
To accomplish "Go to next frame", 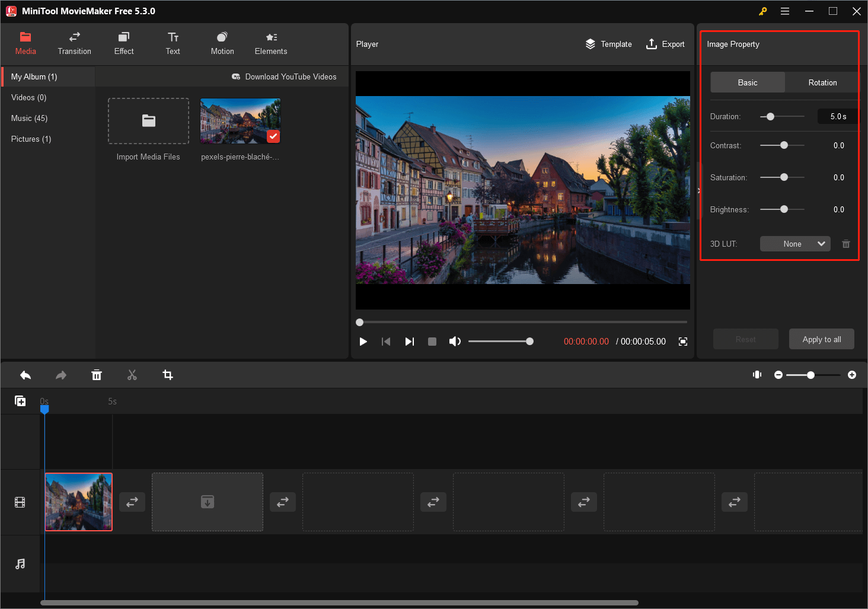I will pyautogui.click(x=409, y=342).
